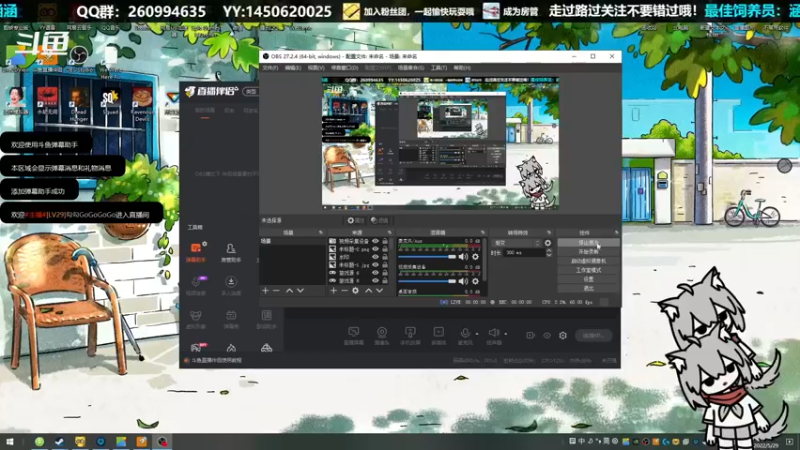Open the 视频连麦 tool with purple badge

[196, 285]
